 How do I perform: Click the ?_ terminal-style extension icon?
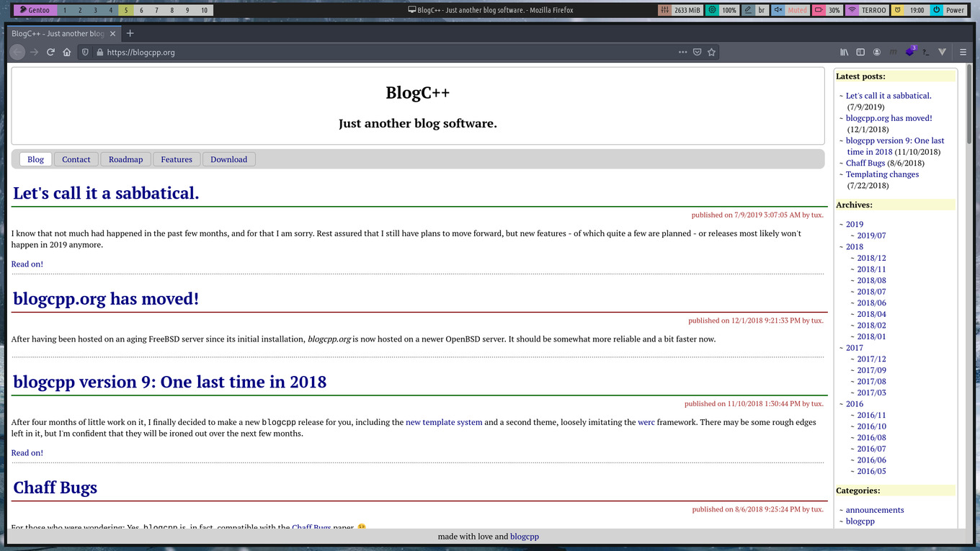[x=926, y=52]
